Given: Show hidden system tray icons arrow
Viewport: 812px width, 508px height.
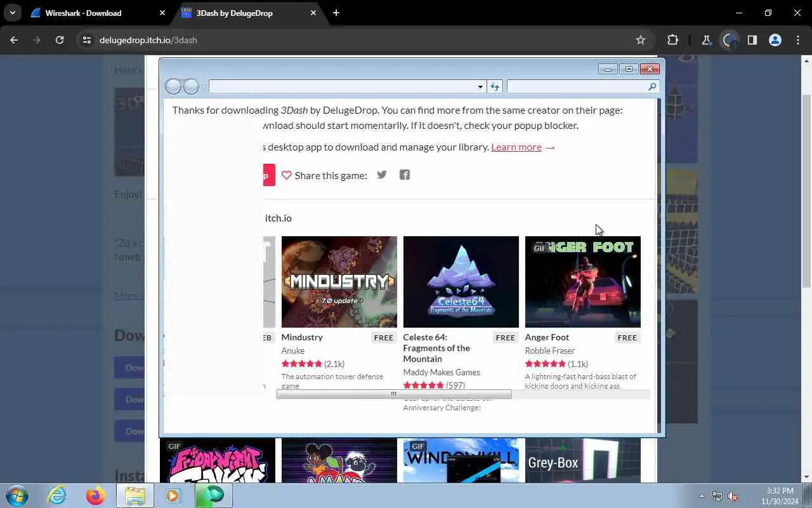Looking at the screenshot, I should tap(702, 496).
